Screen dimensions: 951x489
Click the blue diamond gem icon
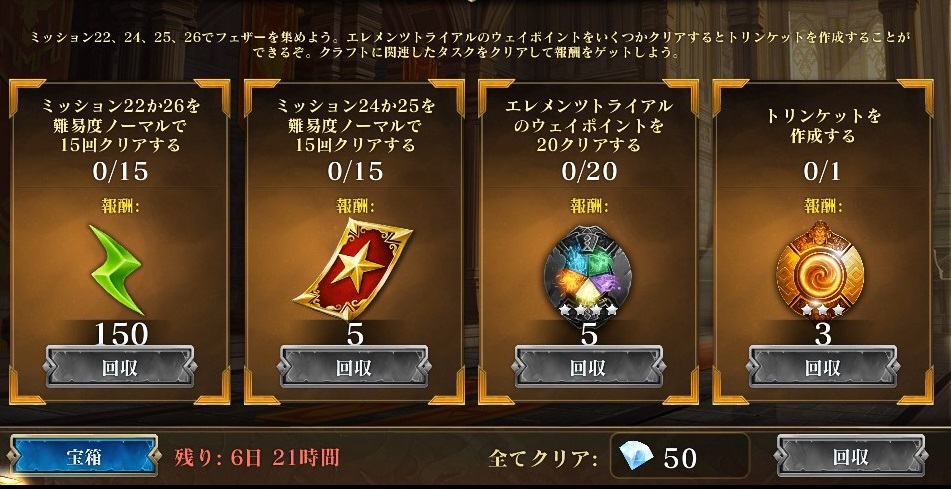click(x=636, y=455)
